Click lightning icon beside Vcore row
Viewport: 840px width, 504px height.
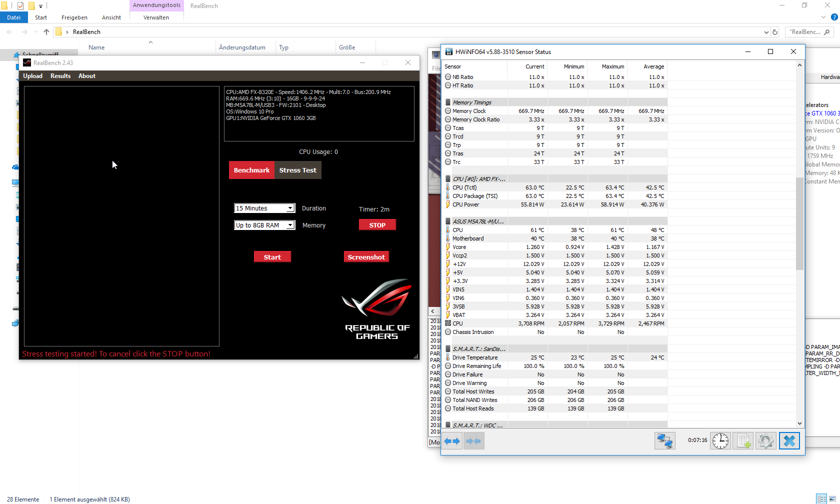tap(448, 247)
